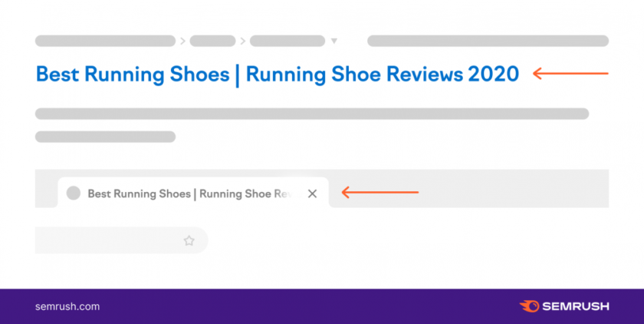The width and height of the screenshot is (644, 324).
Task: Click the Semrush fireball logo icon
Action: click(x=529, y=306)
